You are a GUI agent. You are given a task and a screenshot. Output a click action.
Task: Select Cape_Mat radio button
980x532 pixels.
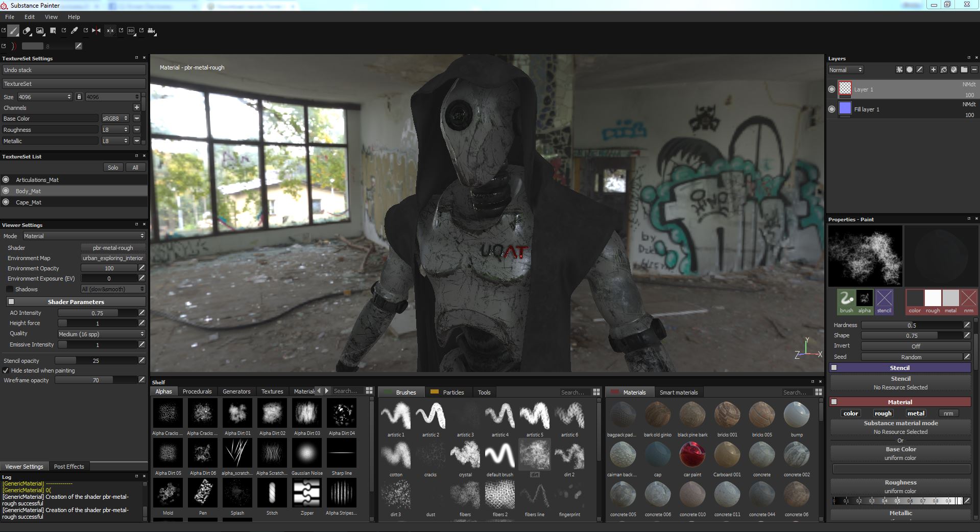[x=6, y=202]
